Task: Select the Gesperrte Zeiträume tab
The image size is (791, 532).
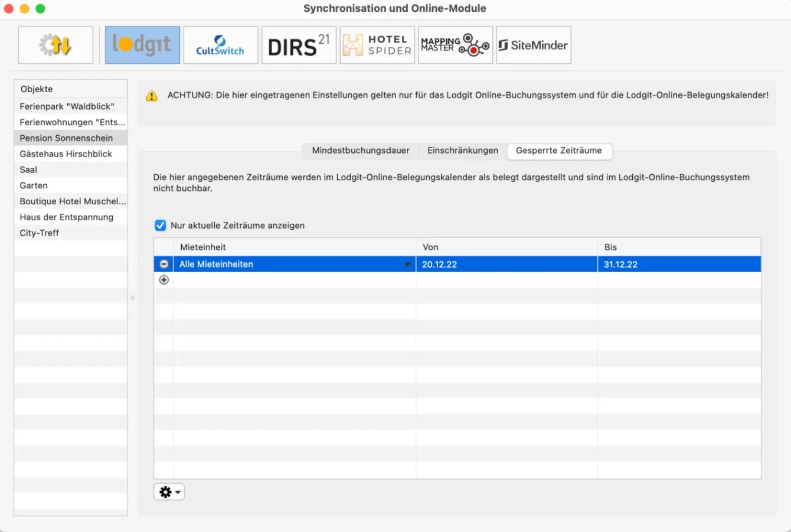Action: [559, 151]
